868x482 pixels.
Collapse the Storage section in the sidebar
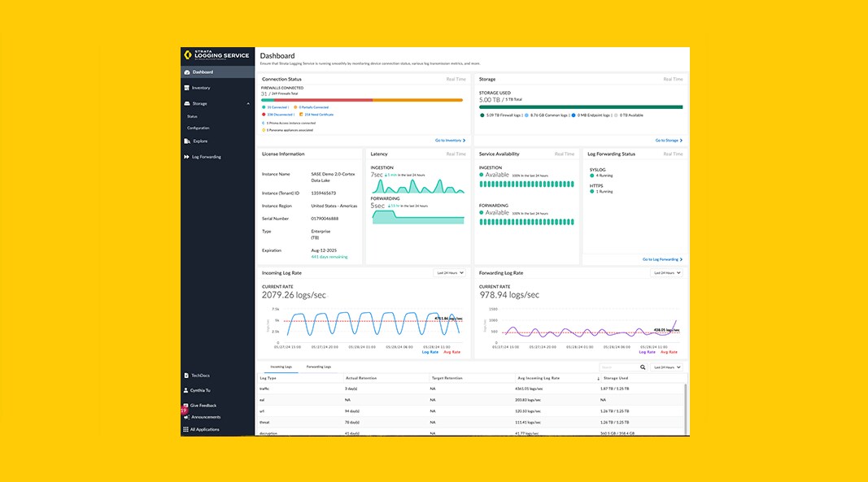(x=248, y=103)
